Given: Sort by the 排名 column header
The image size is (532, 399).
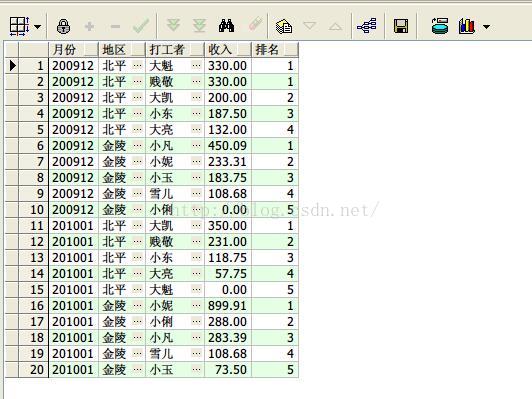Looking at the screenshot, I should 275,50.
